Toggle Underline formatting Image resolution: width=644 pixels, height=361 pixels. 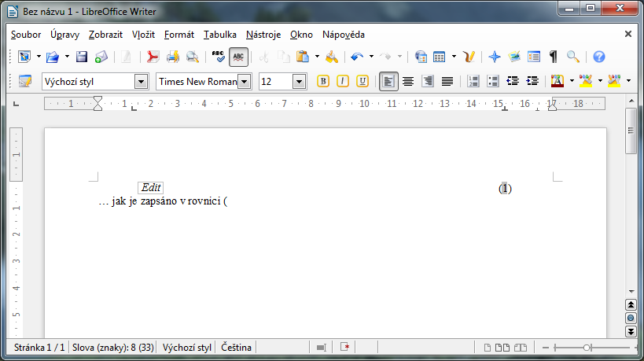pos(362,81)
